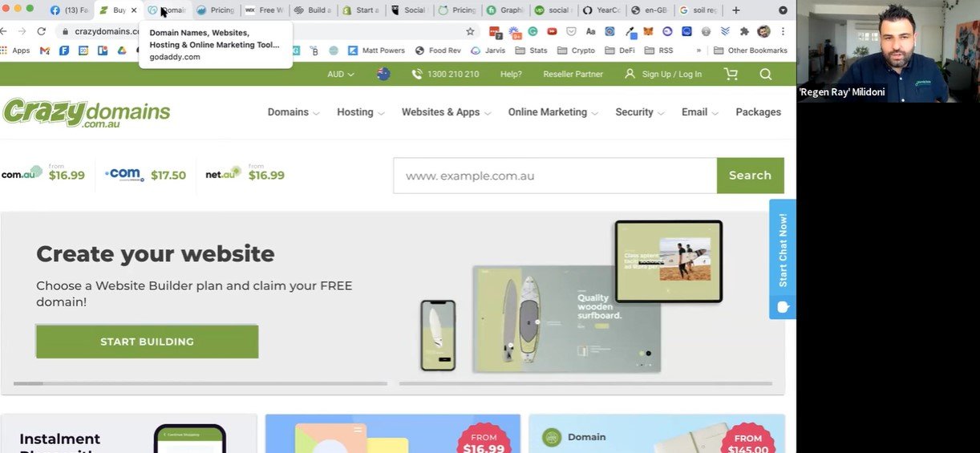The image size is (980, 453).
Task: Switch to the Free W Wix tab
Action: [264, 10]
